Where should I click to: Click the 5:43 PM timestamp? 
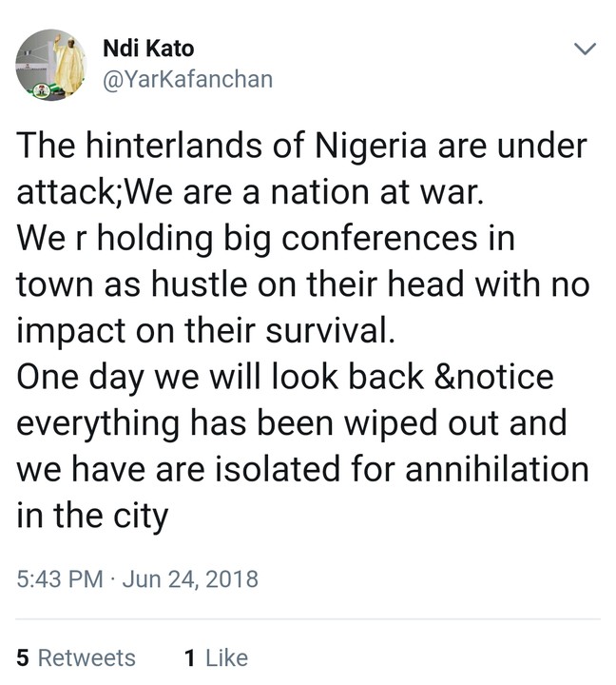point(59,578)
